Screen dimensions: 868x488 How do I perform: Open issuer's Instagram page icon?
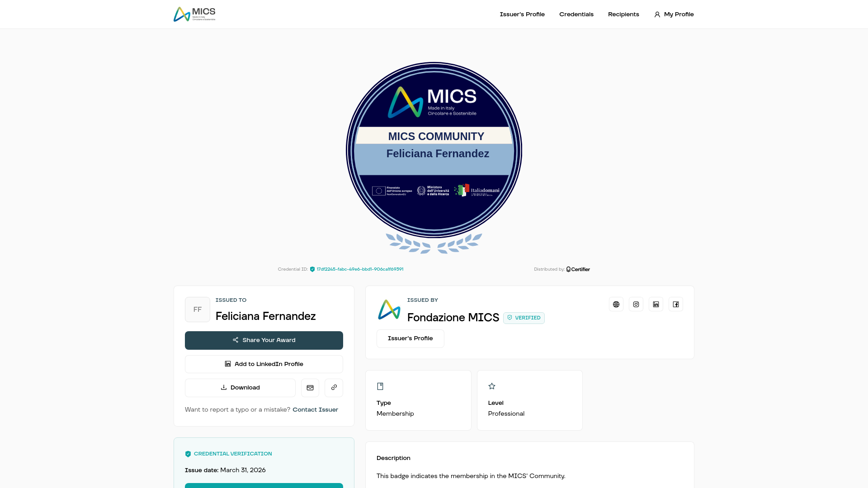pos(636,304)
